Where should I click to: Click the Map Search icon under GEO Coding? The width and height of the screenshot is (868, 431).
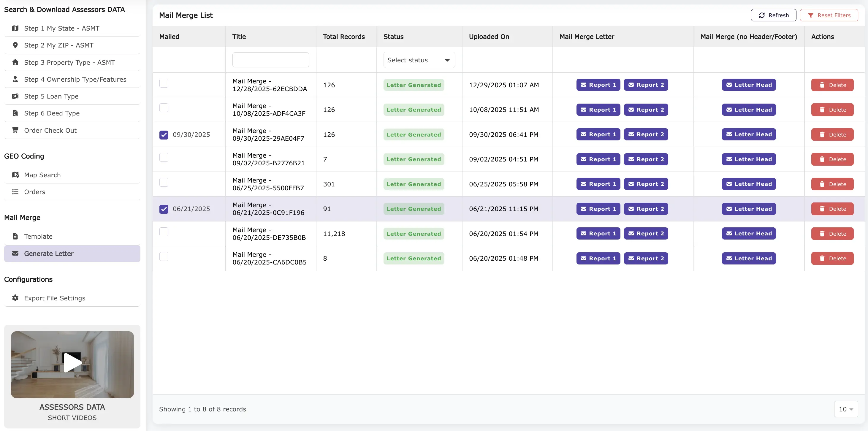point(15,175)
